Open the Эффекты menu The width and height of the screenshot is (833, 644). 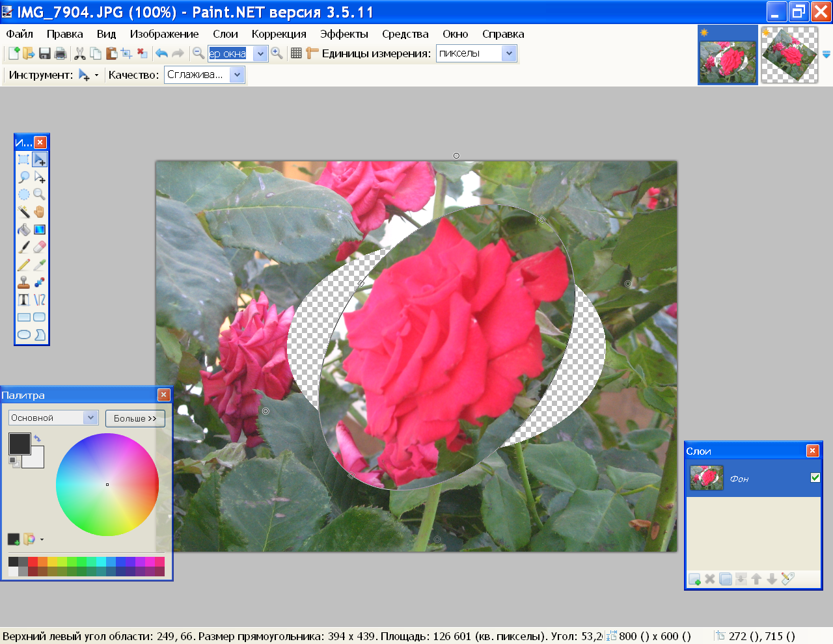pyautogui.click(x=344, y=34)
